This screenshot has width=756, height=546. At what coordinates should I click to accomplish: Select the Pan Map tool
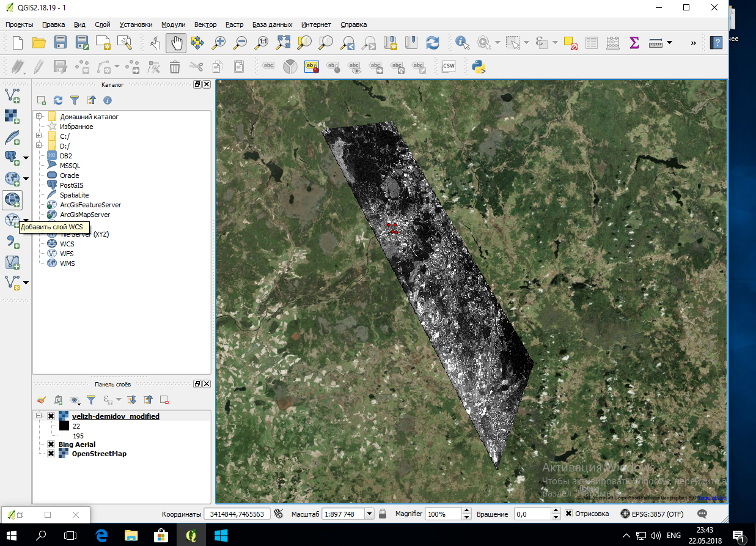coord(175,43)
